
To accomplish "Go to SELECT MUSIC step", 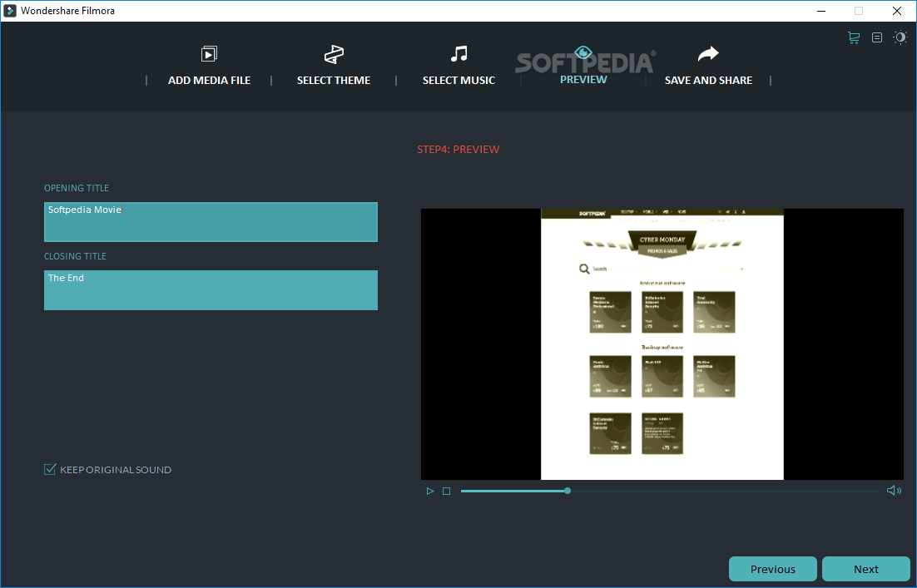I will [x=458, y=80].
